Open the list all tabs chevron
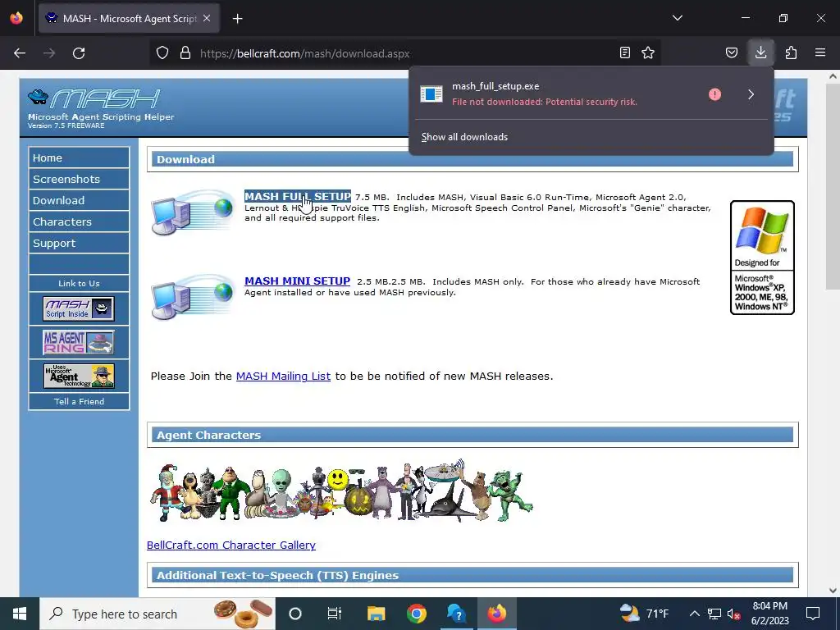The width and height of the screenshot is (840, 630). point(678,18)
